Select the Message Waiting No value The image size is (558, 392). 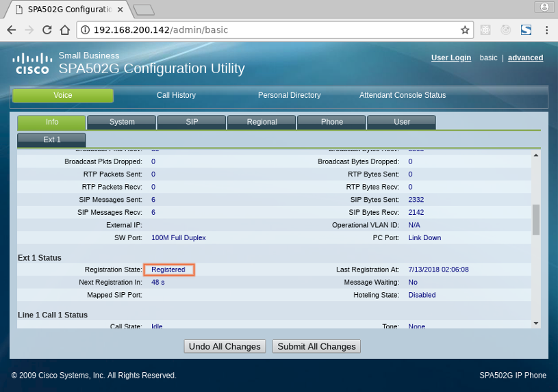point(413,283)
